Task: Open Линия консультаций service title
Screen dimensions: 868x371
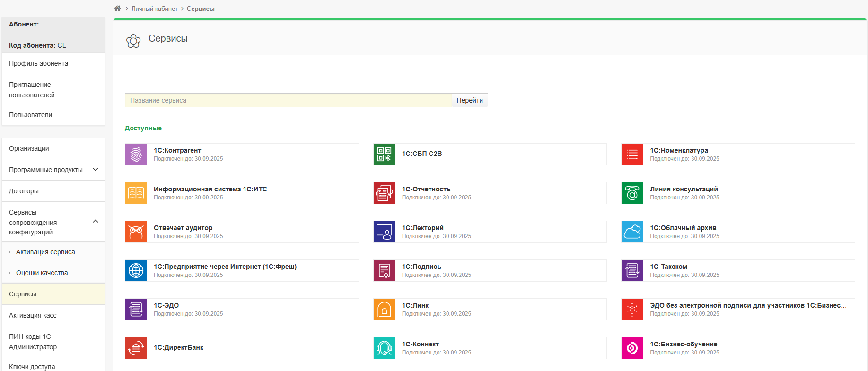Action: (x=684, y=189)
